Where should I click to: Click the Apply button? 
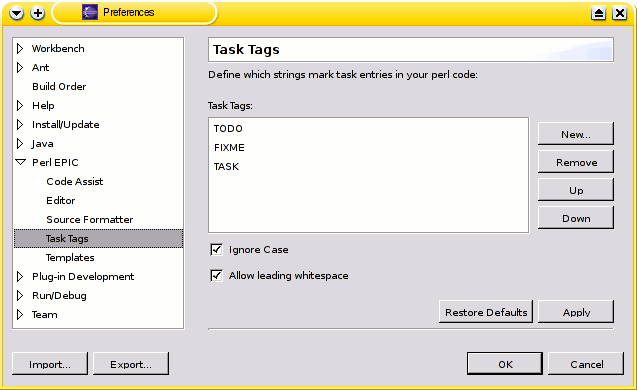tap(576, 312)
